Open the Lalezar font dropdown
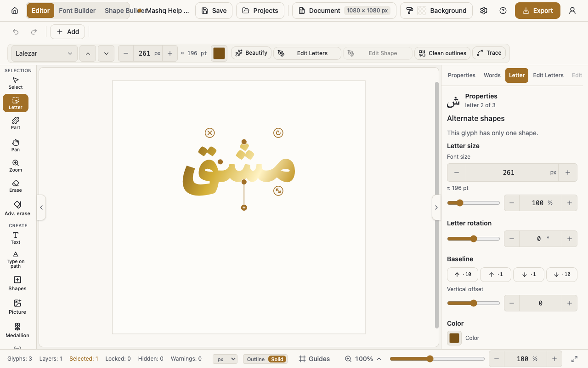Image resolution: width=588 pixels, height=368 pixels. (x=44, y=53)
